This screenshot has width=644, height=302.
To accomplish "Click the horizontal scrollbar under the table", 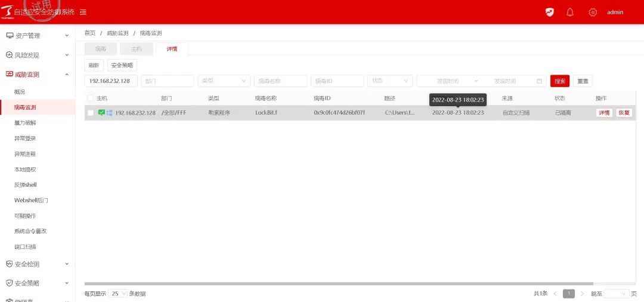I will click(x=339, y=283).
